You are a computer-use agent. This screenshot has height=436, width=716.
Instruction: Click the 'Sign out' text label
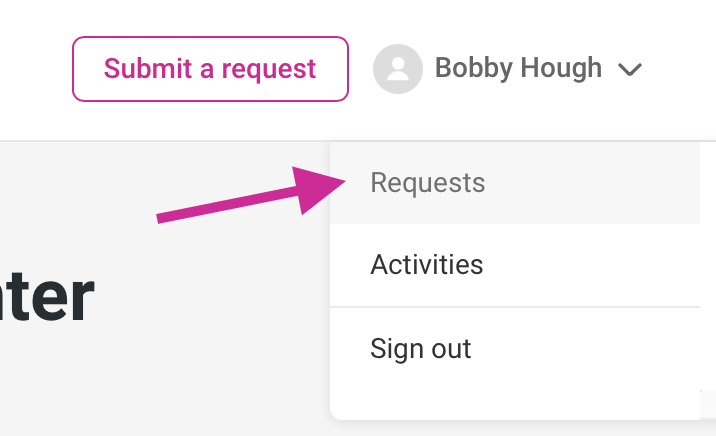click(421, 349)
